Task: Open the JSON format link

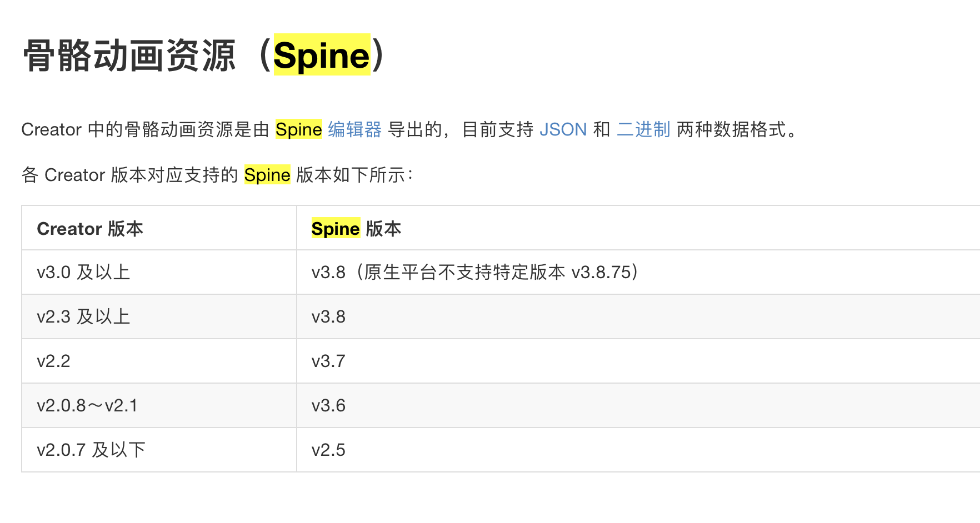Action: tap(563, 129)
